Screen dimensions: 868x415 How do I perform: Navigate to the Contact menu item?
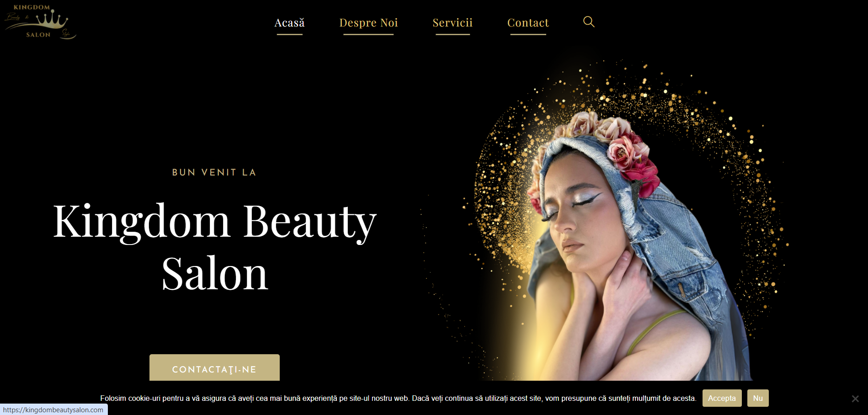[x=528, y=23]
